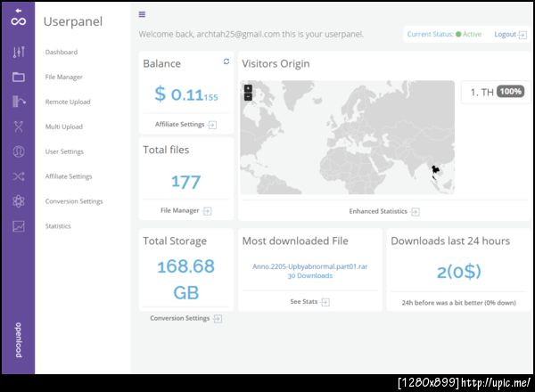This screenshot has height=392, width=535.
Task: Open Conversion Settings in sidebar menu
Action: click(x=74, y=201)
